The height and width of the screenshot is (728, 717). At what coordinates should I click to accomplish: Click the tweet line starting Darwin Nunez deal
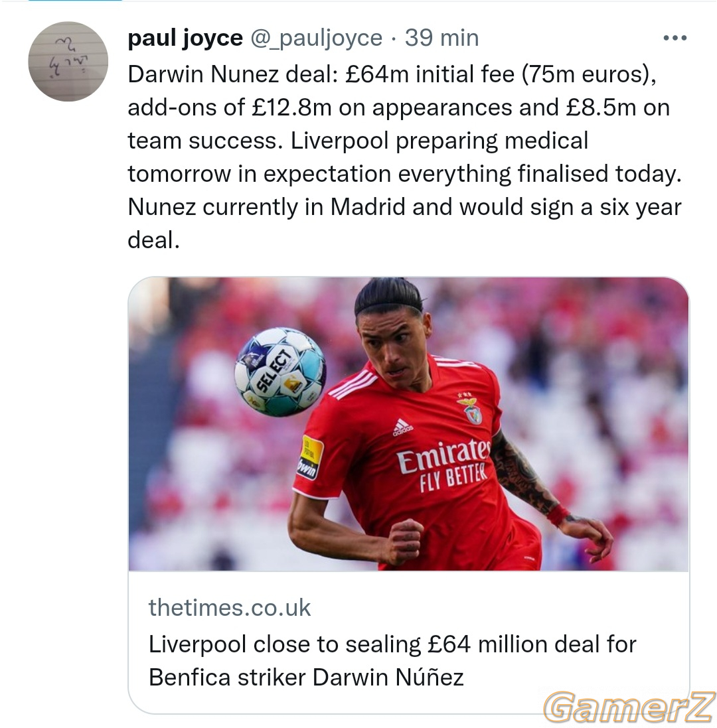point(392,74)
